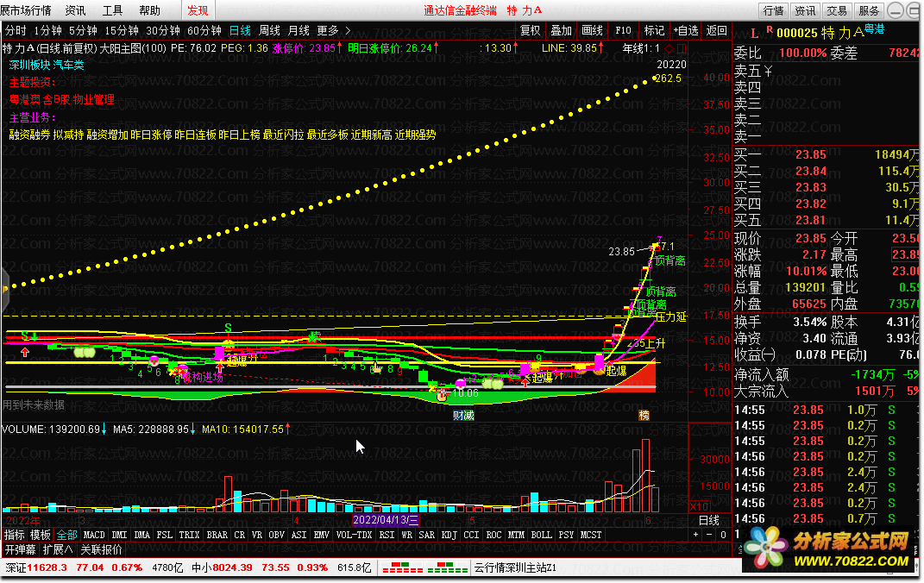Select the RSI indicator
The height and width of the screenshot is (583, 924).
point(387,535)
